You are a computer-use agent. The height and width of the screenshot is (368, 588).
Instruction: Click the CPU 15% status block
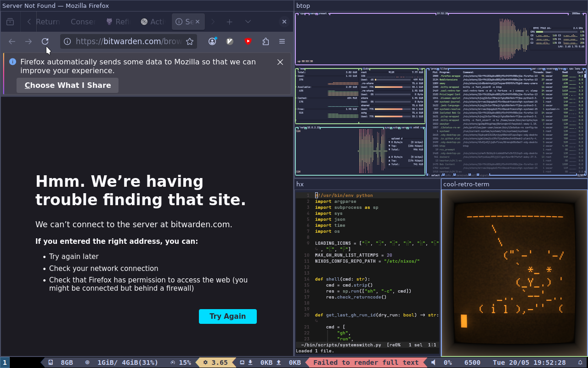[x=181, y=362]
